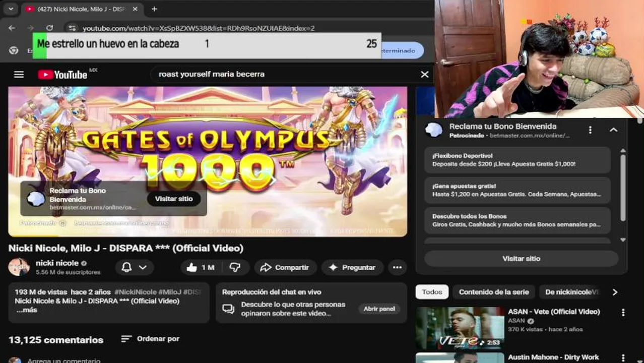Select the Nicki Nicole DISPARA browser tab
This screenshot has height=363, width=644.
point(81,9)
